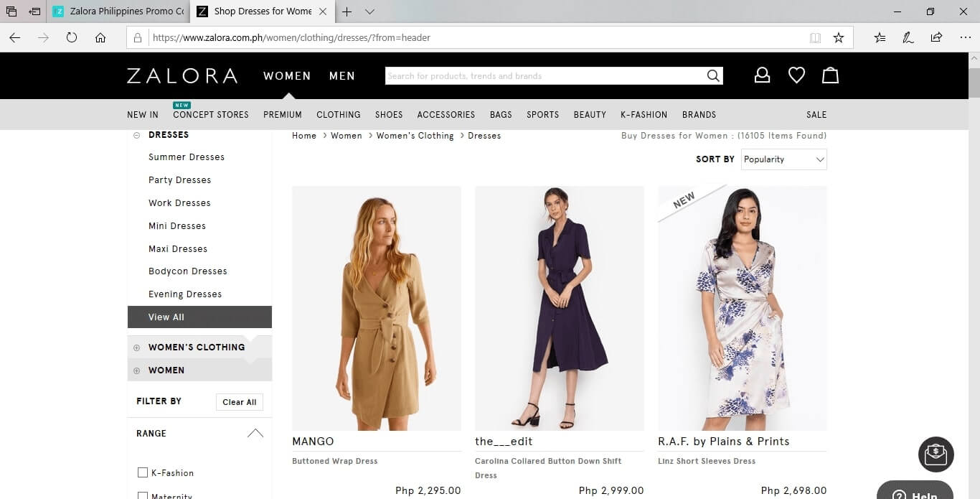Select Mini Dresses category

[x=177, y=226]
